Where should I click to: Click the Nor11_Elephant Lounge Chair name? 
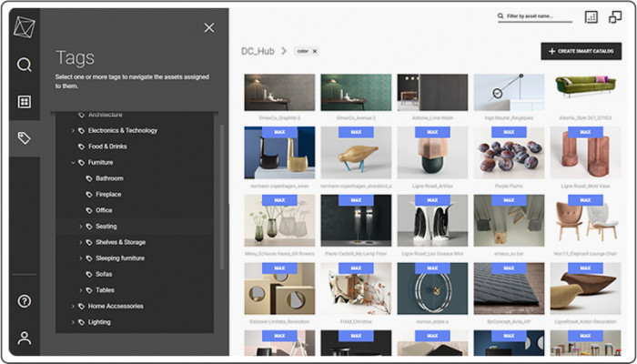tap(585, 254)
